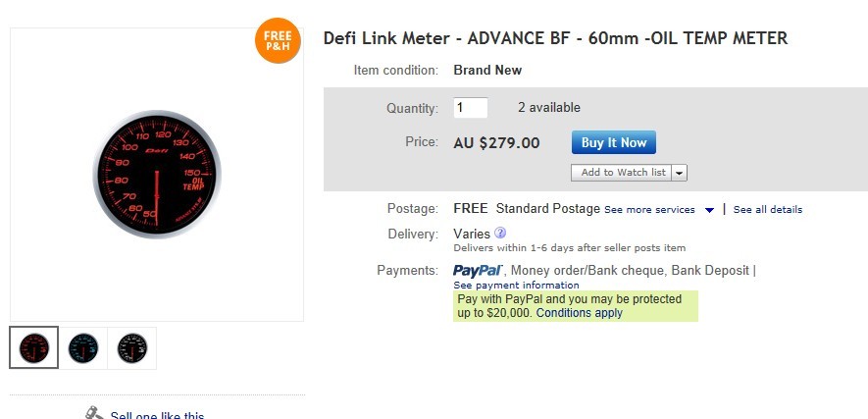Click the main oil temp gauge image
The image size is (868, 419).
(157, 175)
